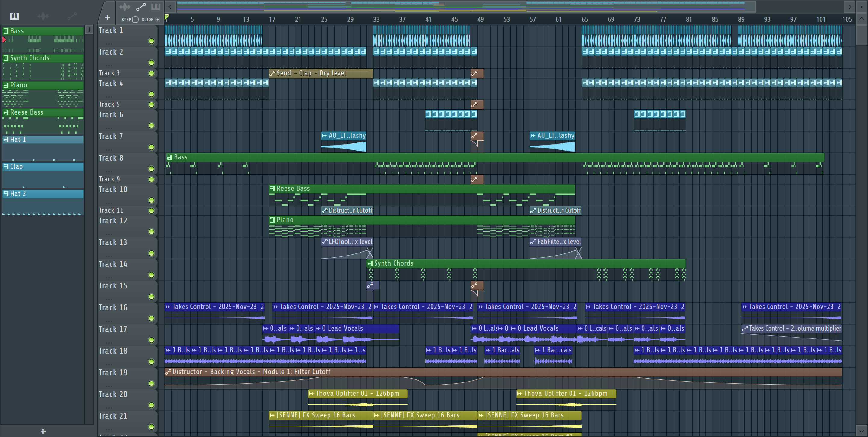Image resolution: width=868 pixels, height=437 pixels.
Task: Select the Hat 2 pattern in the picker
Action: coord(17,194)
